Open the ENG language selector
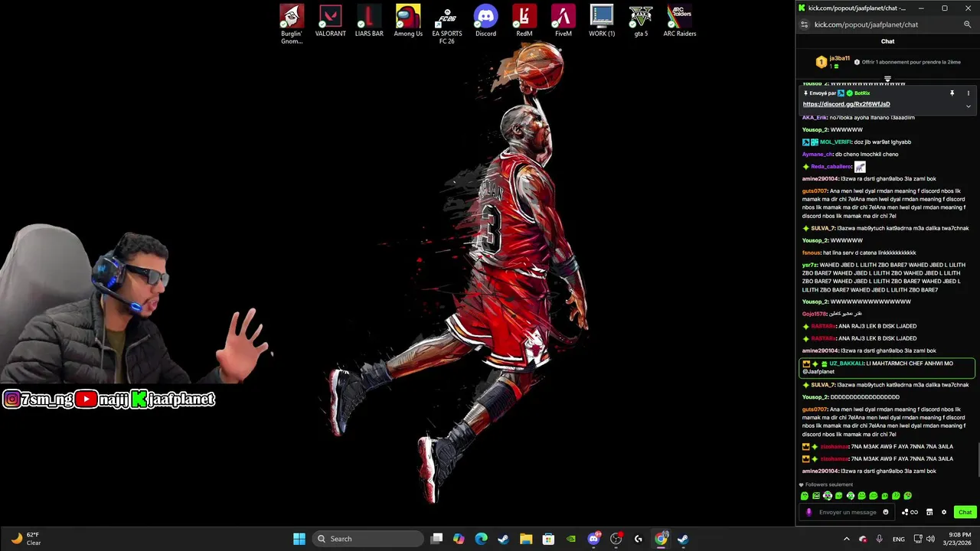 899,539
